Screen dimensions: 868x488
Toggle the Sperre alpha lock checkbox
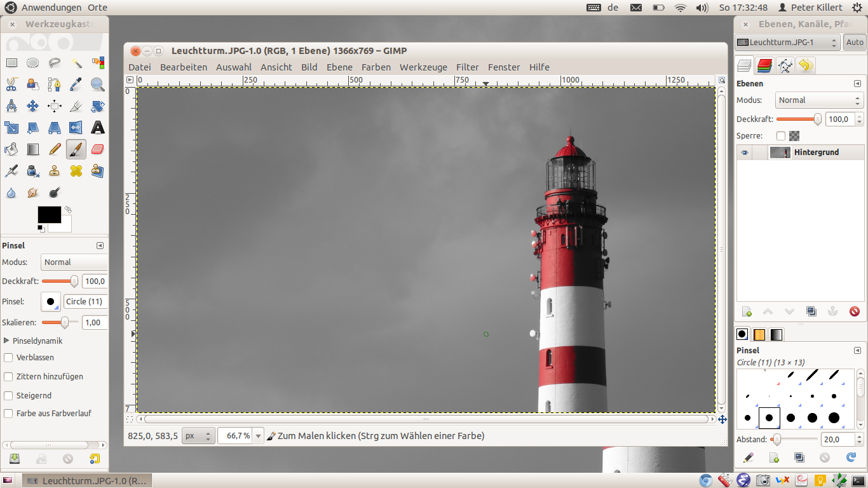781,136
